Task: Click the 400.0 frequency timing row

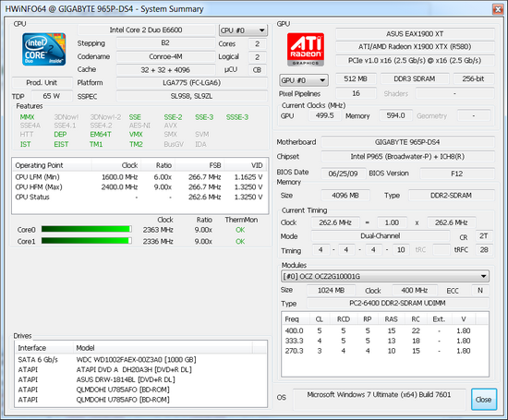Action: (385, 330)
